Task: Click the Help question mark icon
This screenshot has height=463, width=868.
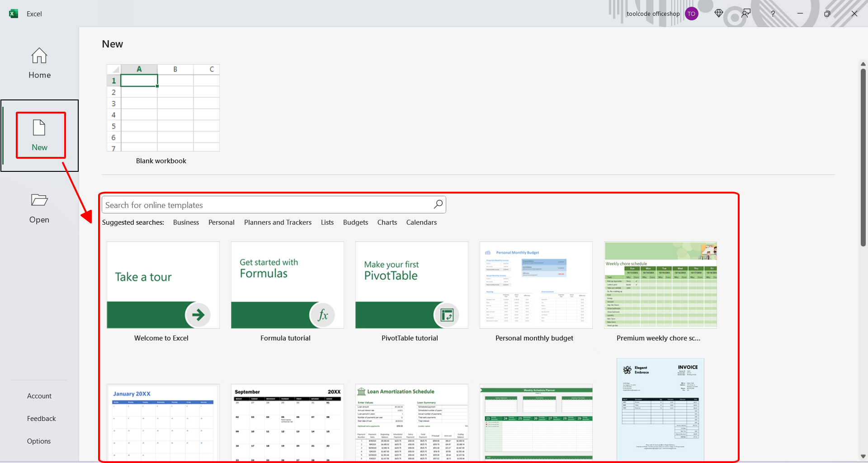Action: tap(773, 14)
